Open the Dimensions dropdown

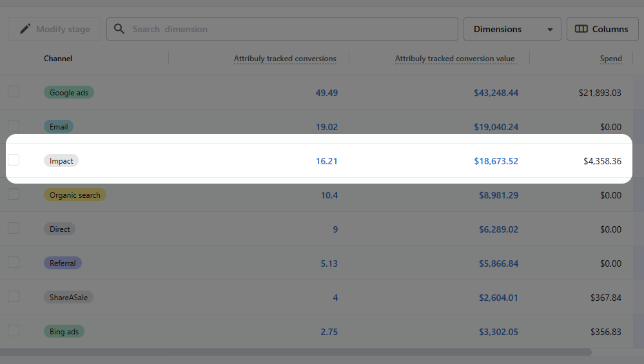[512, 29]
